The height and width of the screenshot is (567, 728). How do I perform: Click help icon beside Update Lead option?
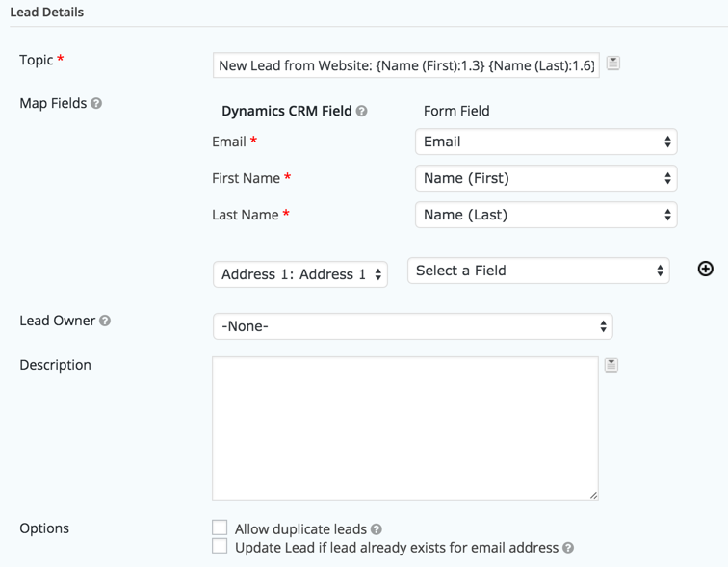pos(568,548)
